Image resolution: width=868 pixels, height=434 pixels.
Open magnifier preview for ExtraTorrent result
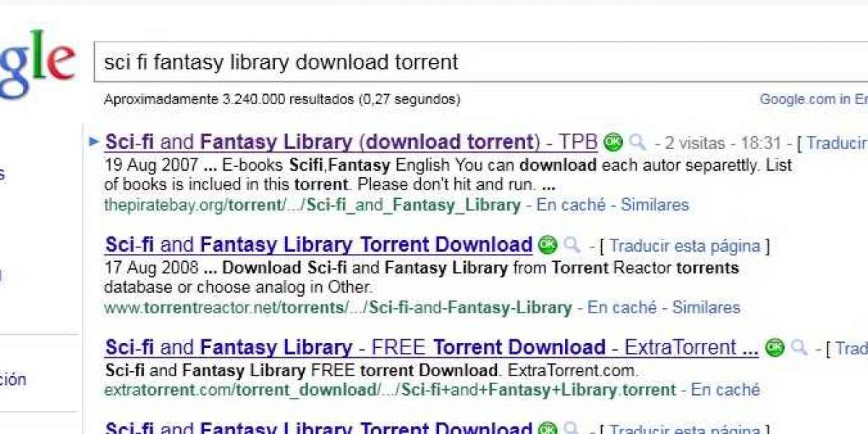coord(799,347)
